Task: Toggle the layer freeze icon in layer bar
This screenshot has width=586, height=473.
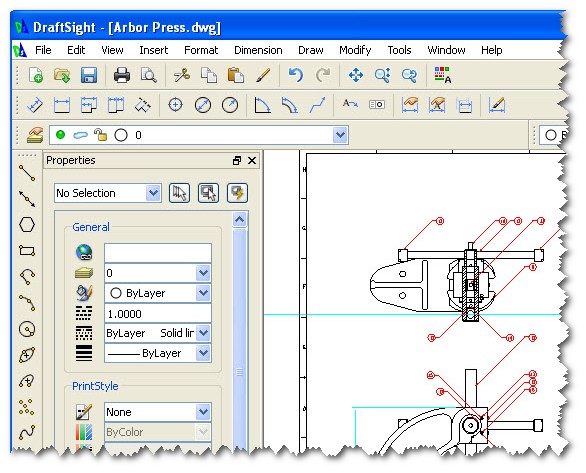Action: (80, 135)
